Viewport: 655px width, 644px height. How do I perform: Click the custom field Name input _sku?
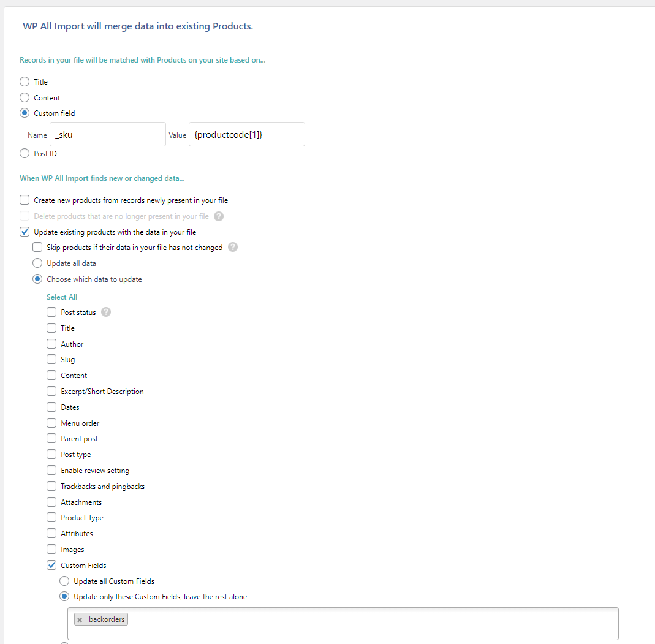click(x=107, y=134)
